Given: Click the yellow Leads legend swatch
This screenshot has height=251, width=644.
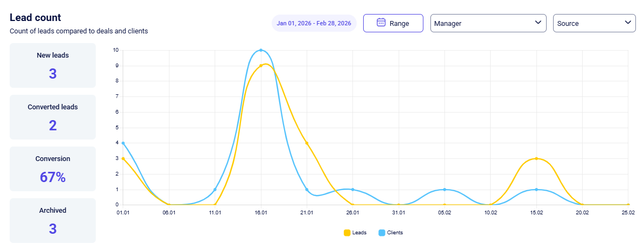Looking at the screenshot, I should coord(347,233).
